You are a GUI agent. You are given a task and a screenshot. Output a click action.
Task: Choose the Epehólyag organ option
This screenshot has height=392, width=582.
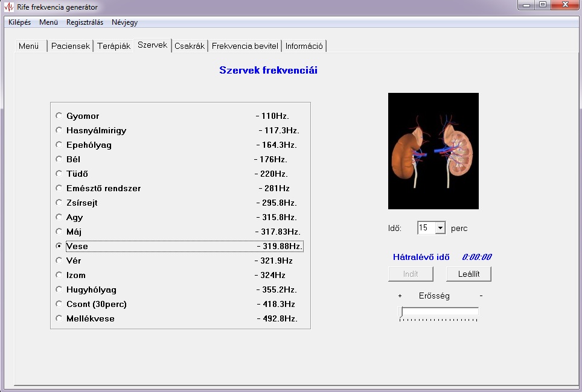59,145
